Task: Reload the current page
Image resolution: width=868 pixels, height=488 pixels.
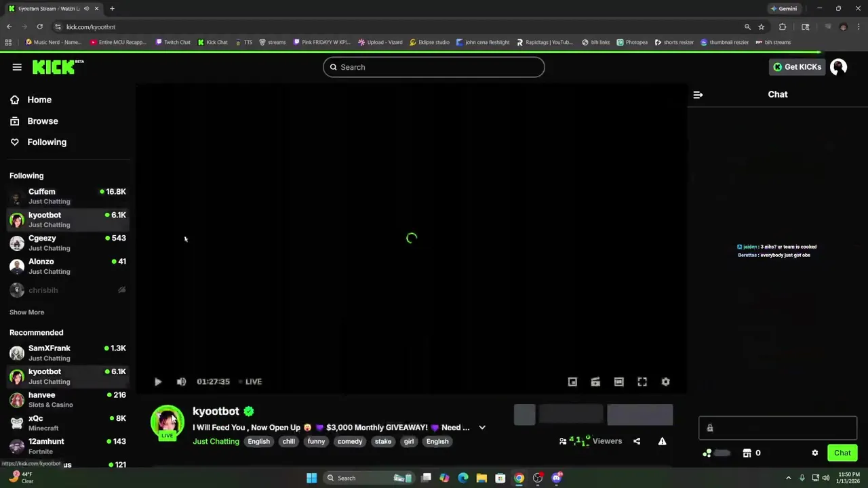Action: [40, 27]
